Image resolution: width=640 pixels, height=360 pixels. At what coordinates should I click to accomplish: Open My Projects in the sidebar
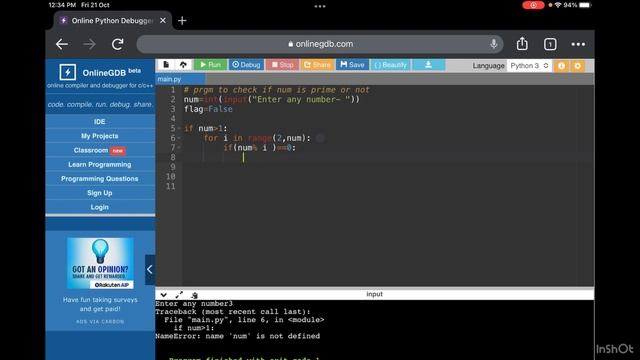100,136
